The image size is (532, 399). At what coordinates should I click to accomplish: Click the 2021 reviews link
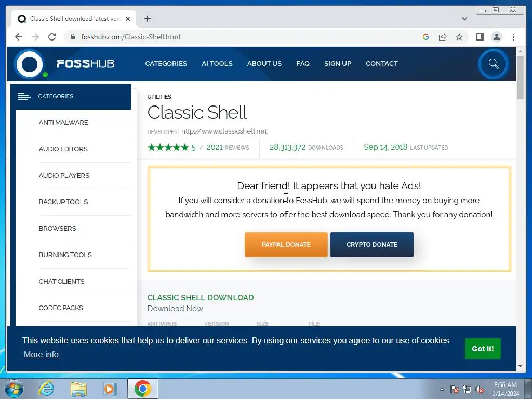228,147
